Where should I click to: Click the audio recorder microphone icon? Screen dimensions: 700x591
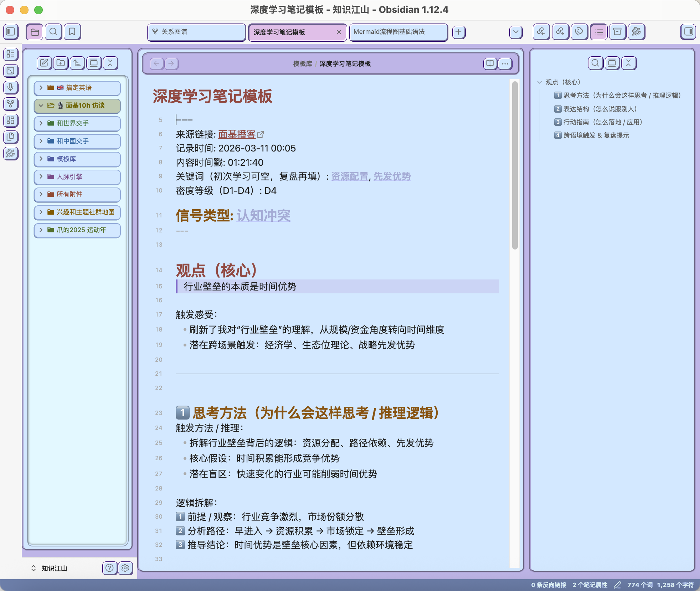[11, 87]
